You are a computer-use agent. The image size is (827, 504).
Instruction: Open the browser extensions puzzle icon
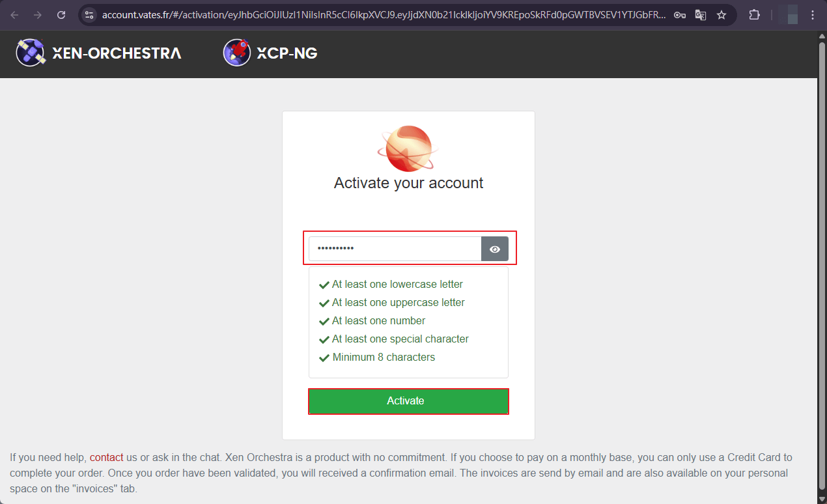coord(755,15)
